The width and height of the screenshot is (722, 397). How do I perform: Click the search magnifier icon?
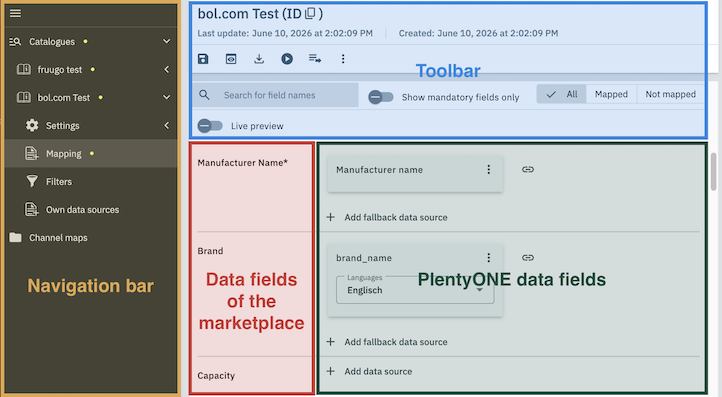204,95
